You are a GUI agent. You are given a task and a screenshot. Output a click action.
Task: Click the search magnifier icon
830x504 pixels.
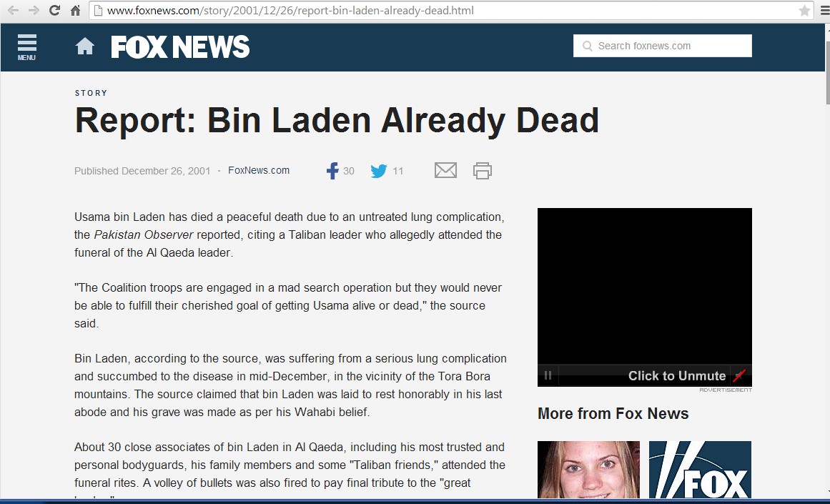pyautogui.click(x=587, y=46)
